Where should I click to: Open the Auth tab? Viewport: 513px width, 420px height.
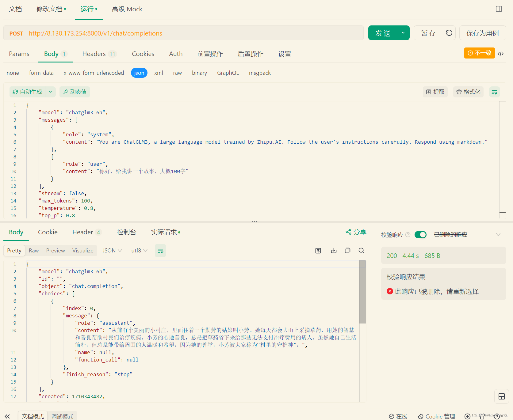pyautogui.click(x=176, y=54)
